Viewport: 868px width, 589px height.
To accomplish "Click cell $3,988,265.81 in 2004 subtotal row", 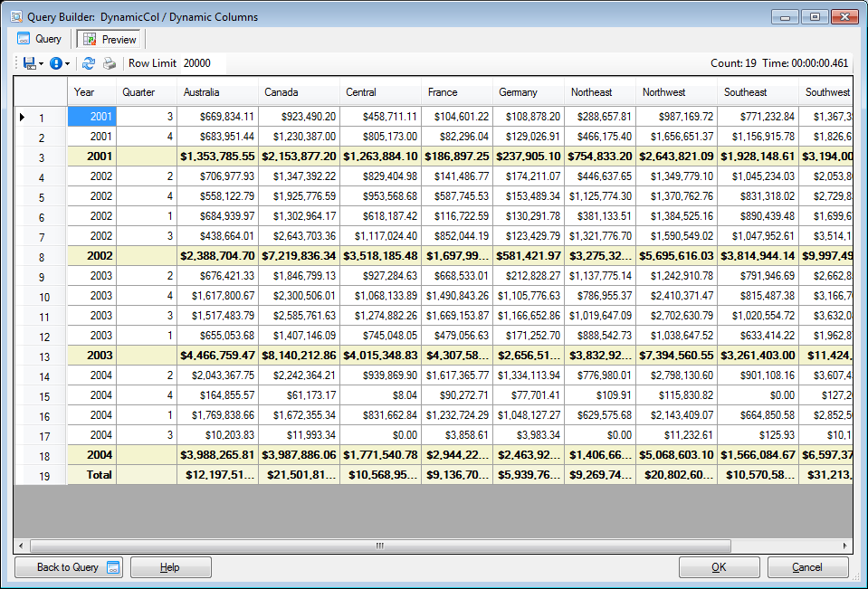I will pos(217,455).
